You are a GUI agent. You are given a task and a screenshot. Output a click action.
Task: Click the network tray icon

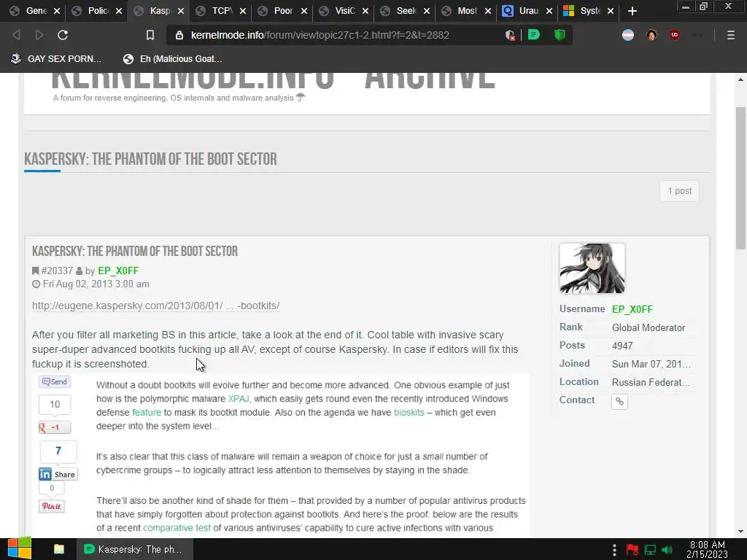click(x=650, y=550)
